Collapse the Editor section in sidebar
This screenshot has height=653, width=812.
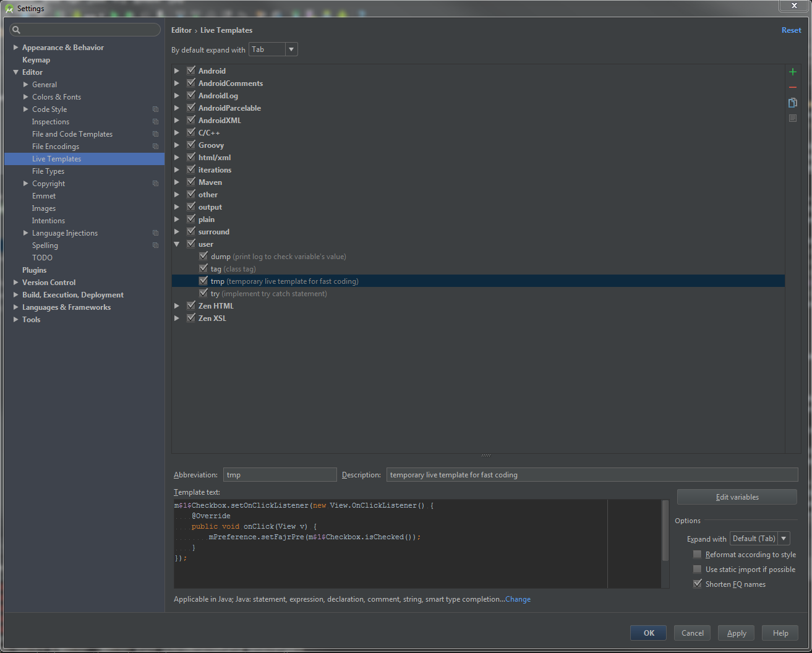click(15, 72)
